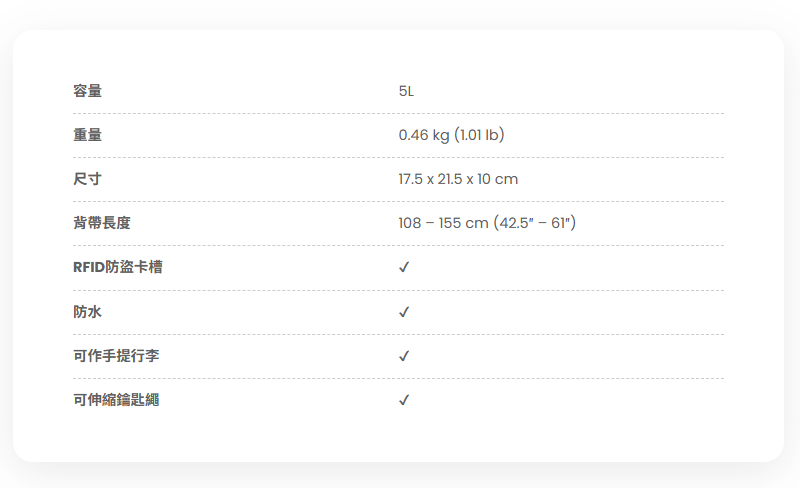Screen dimensions: 800x488
Task: Click the checkmark for 可伸縮鑰匙繩
Action: point(404,400)
